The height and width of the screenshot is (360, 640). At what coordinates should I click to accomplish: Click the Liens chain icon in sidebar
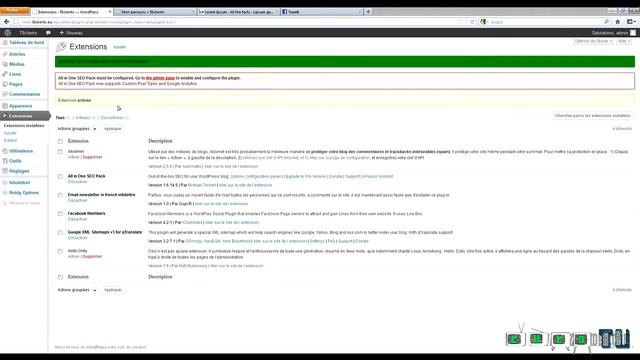click(x=5, y=74)
